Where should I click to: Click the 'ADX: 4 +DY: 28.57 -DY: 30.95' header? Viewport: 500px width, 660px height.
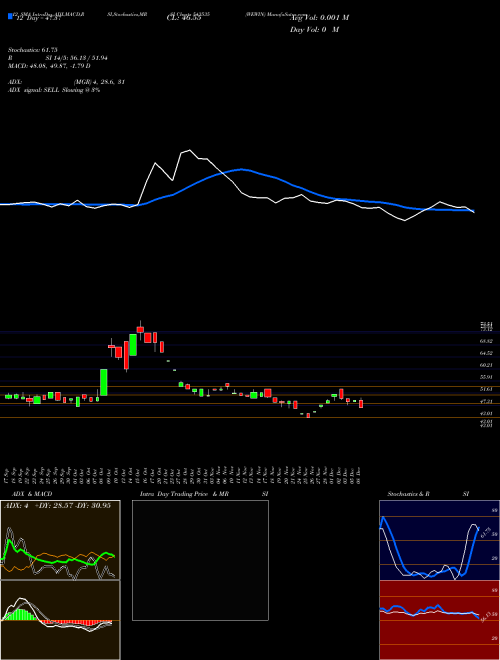(x=57, y=506)
